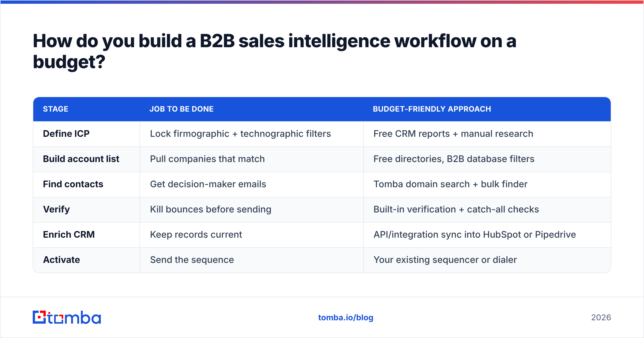Select 'Kill bounces before sending' cell
This screenshot has width=644, height=338.
pyautogui.click(x=252, y=210)
